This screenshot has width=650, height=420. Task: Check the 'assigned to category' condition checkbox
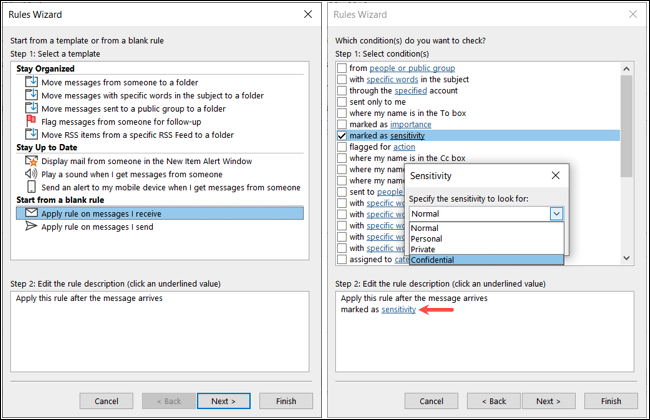[342, 259]
